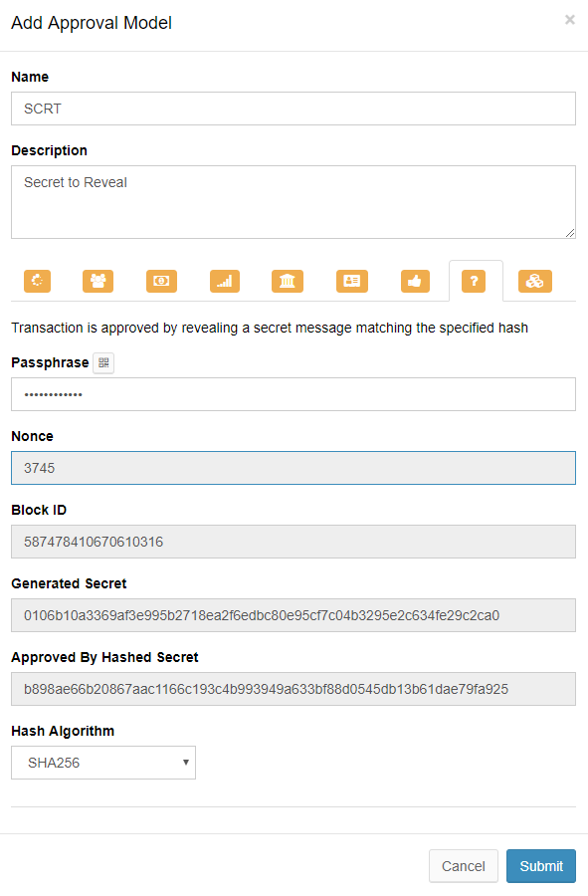This screenshot has width=588, height=896.
Task: Click the Approved By Hashed Secret field
Action: (x=294, y=689)
